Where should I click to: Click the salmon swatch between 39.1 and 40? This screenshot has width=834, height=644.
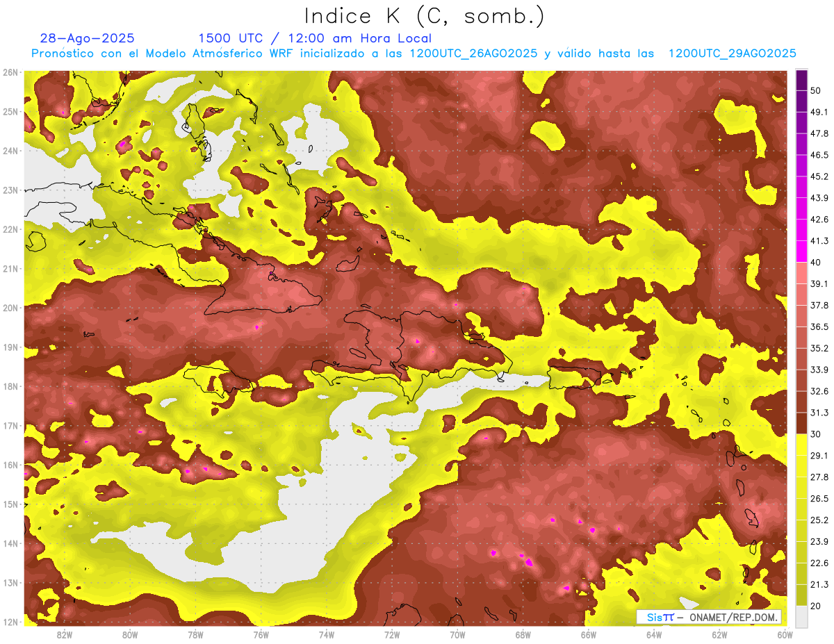[801, 273]
